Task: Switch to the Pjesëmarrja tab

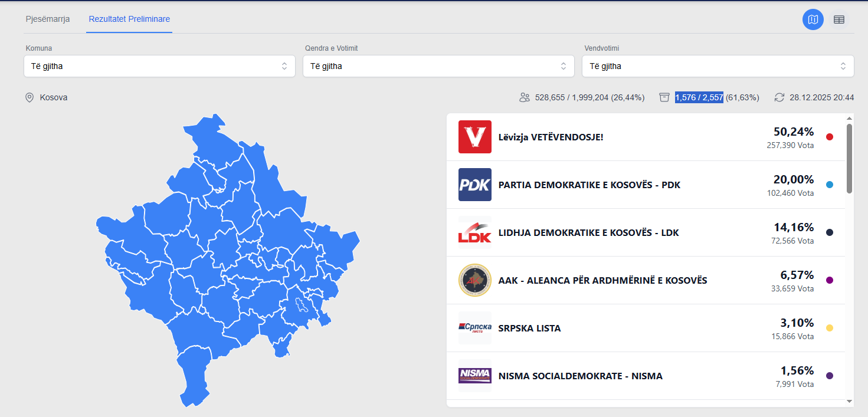Action: 48,19
